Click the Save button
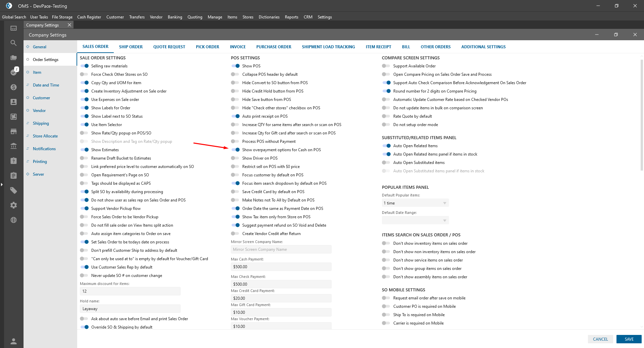This screenshot has width=644, height=348. (x=629, y=339)
